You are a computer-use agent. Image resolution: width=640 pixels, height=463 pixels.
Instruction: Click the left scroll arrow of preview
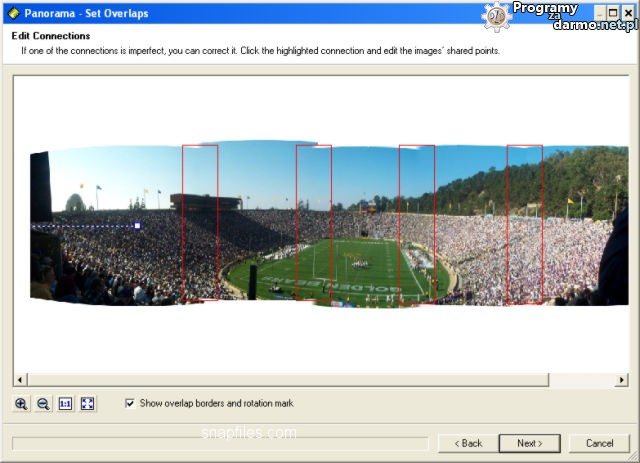(18, 380)
